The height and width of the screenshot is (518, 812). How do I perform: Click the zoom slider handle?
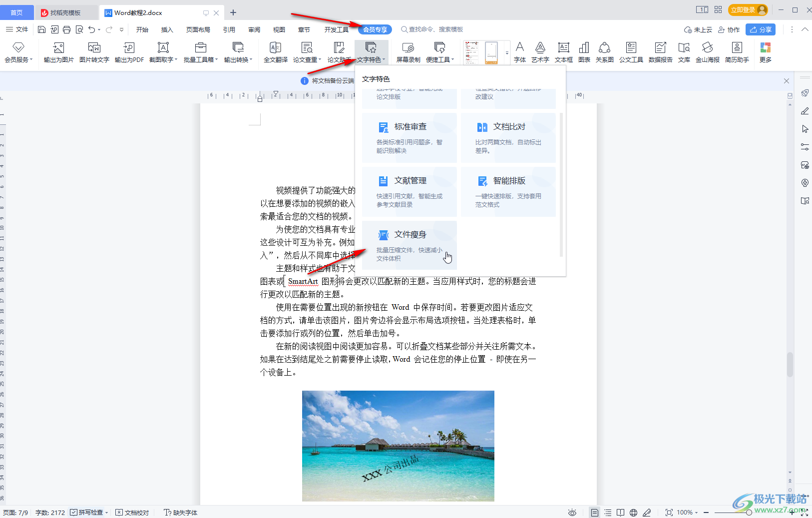pos(749,513)
